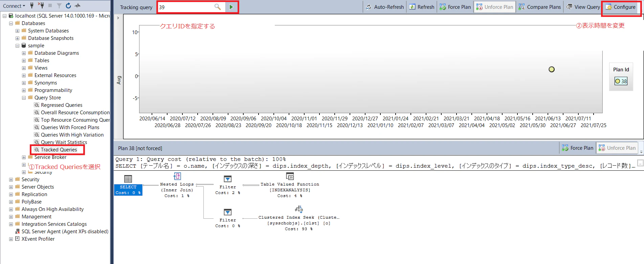Open Overall Resource Consumption report
Viewport: 644px width, 264px height.
(75, 113)
